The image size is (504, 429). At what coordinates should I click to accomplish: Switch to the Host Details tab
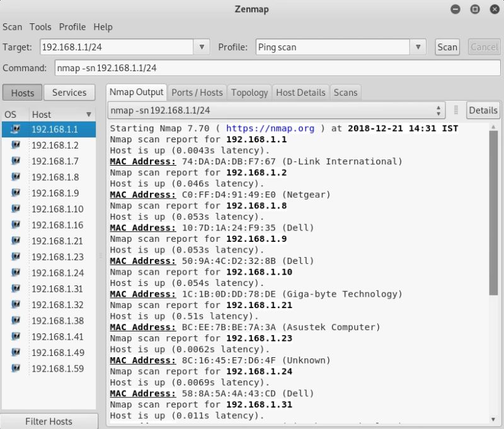coord(301,93)
